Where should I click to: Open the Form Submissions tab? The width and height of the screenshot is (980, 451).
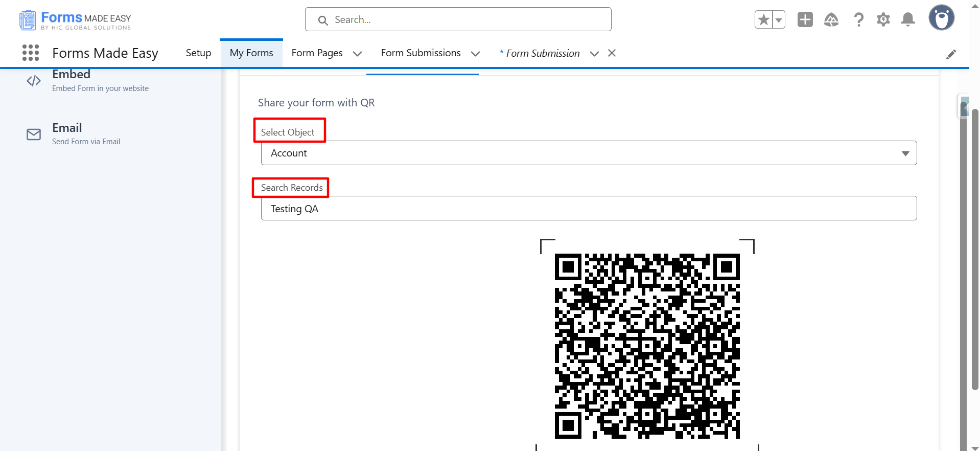(x=421, y=53)
